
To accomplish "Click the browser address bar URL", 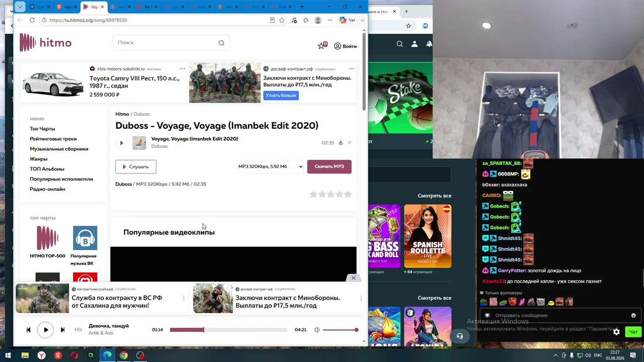I will point(88,20).
